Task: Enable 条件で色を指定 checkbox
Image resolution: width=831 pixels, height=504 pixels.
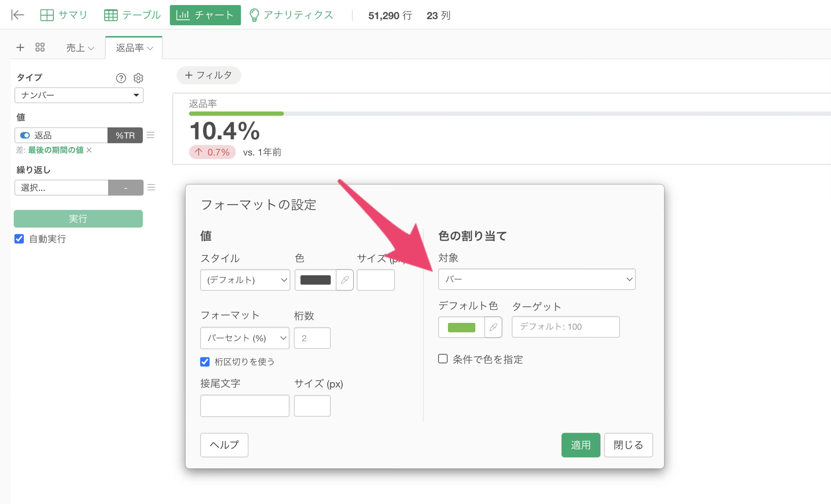Action: click(x=443, y=359)
